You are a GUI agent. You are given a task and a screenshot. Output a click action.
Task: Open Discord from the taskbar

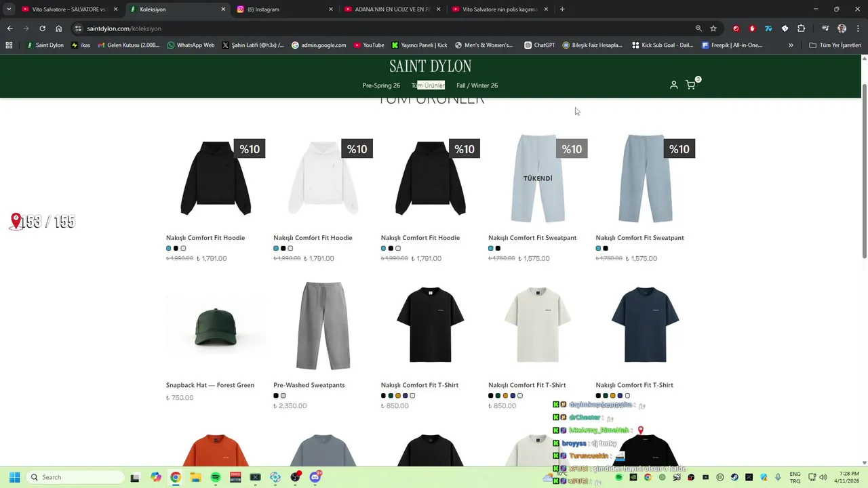(315, 477)
